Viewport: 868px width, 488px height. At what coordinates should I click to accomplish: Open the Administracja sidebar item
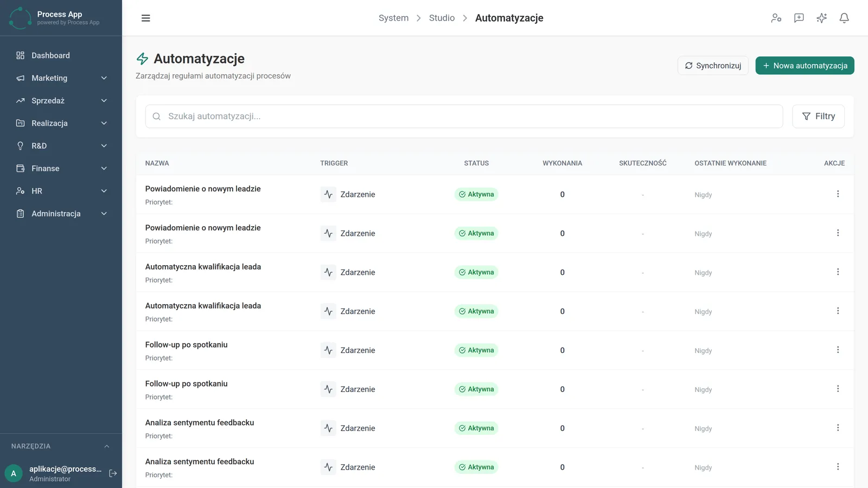click(61, 214)
